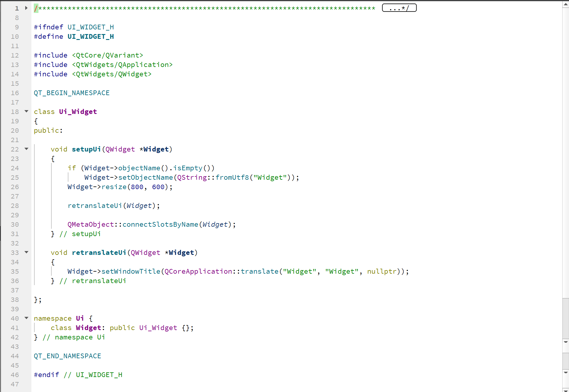Image resolution: width=569 pixels, height=392 pixels.
Task: Click line number 46 in the gutter
Action: (x=15, y=375)
